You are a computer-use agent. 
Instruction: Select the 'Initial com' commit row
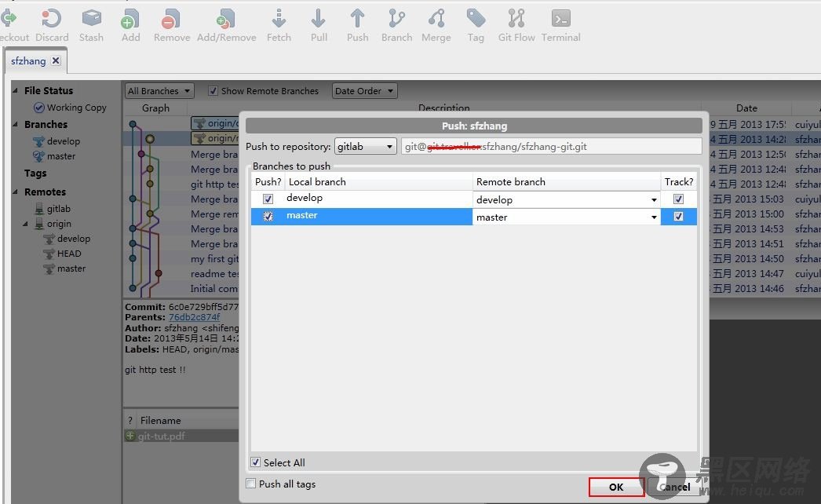pyautogui.click(x=213, y=289)
